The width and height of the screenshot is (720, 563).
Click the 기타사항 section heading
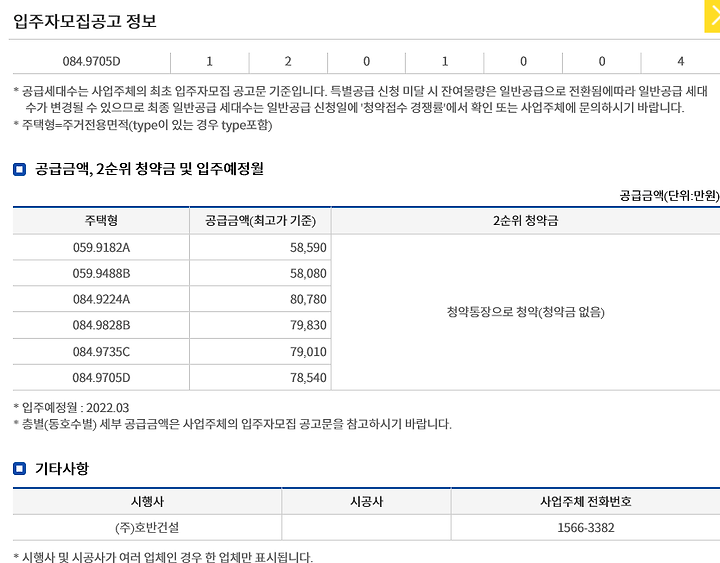point(62,469)
